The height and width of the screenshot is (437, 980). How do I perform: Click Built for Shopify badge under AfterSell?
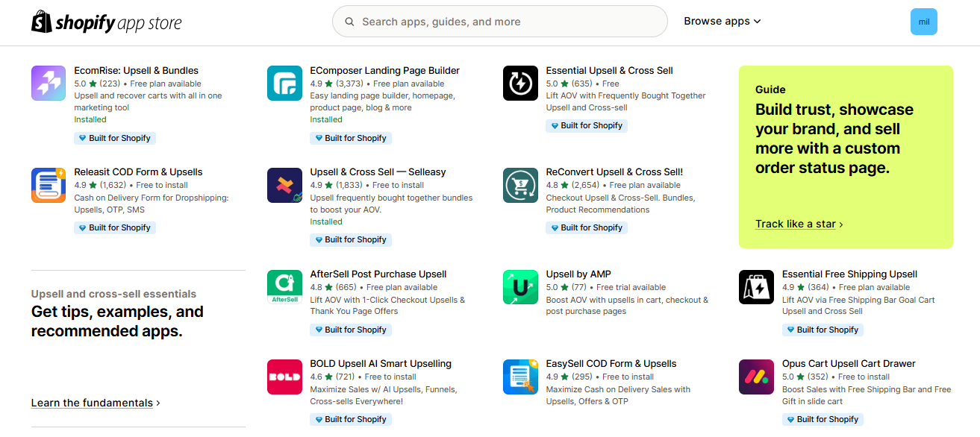pyautogui.click(x=351, y=330)
